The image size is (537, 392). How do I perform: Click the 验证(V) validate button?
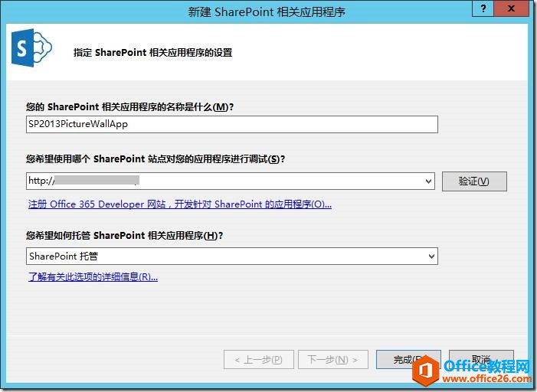pos(474,181)
